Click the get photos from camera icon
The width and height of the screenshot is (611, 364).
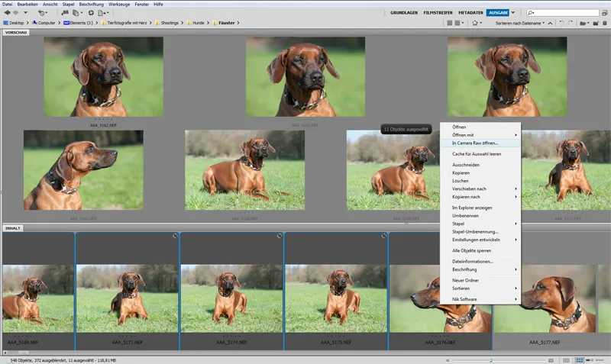(x=65, y=13)
